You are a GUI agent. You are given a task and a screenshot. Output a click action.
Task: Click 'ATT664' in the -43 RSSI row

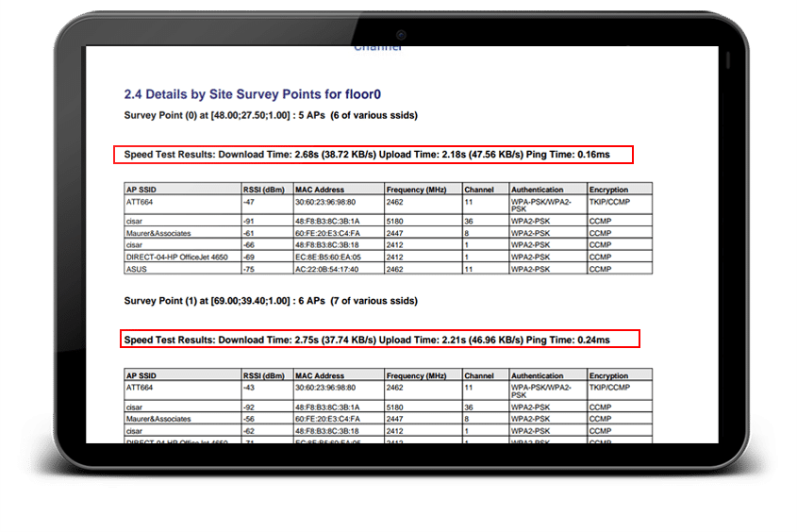tap(140, 388)
